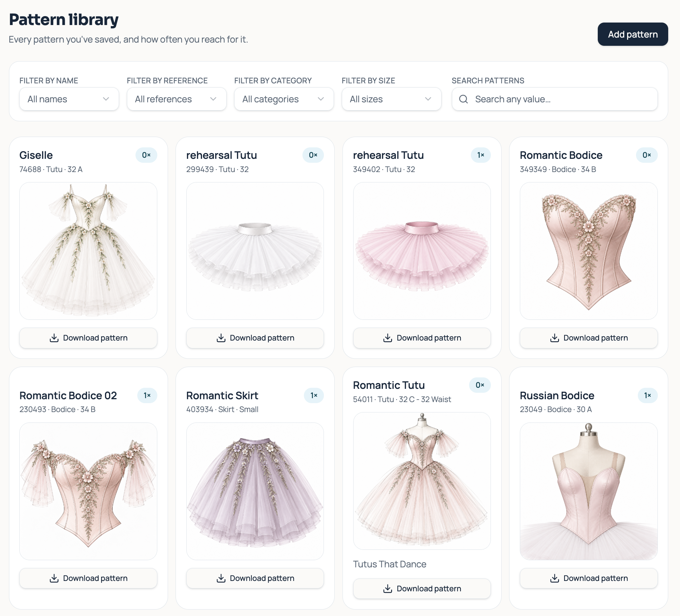Screen dimensions: 680x616
Task: Click the 54011 · Tutu · 32 C - 32 Waist line
Action: click(402, 399)
